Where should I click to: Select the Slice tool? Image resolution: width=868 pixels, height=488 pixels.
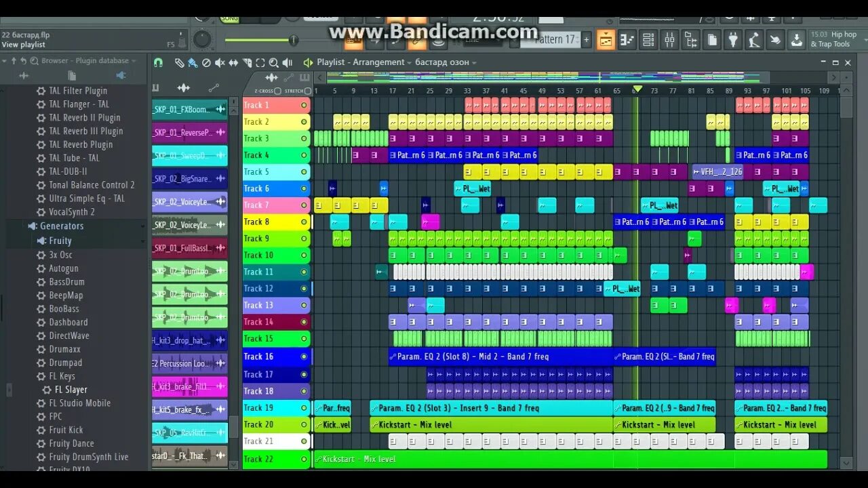click(247, 62)
